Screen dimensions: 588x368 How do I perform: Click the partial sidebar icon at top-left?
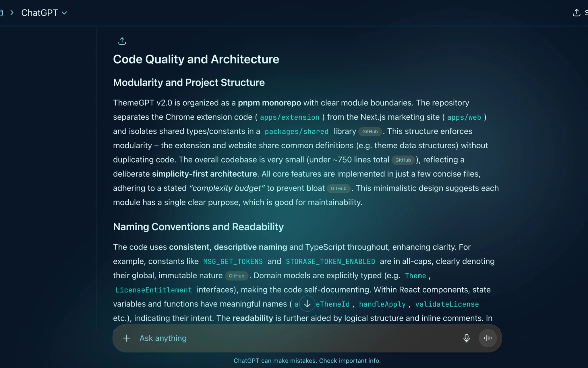(x=1, y=13)
